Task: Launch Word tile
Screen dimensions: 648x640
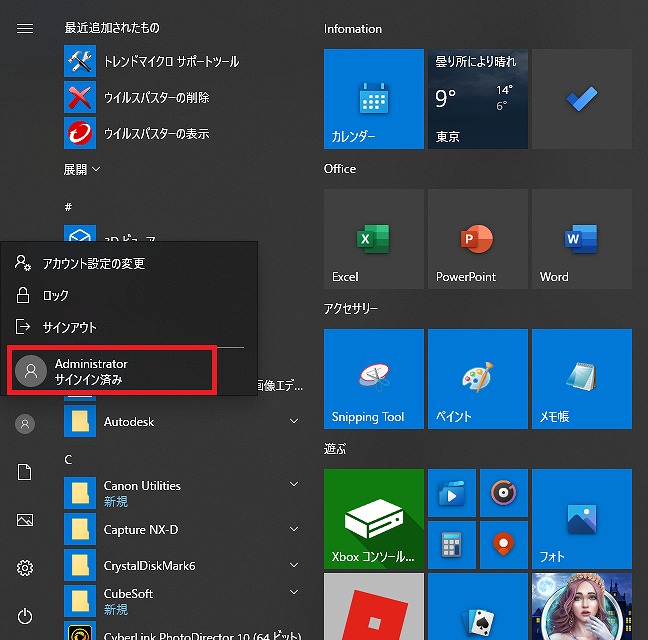Action: point(582,239)
